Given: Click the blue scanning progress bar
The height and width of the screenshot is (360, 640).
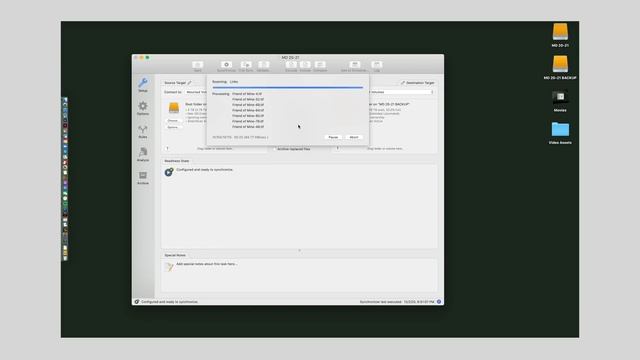Looking at the screenshot, I should 288,87.
